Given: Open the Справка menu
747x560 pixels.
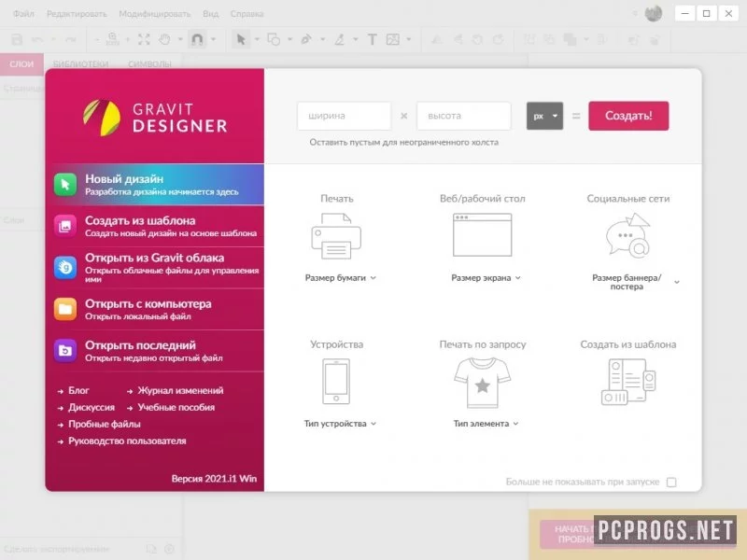Looking at the screenshot, I should (247, 14).
